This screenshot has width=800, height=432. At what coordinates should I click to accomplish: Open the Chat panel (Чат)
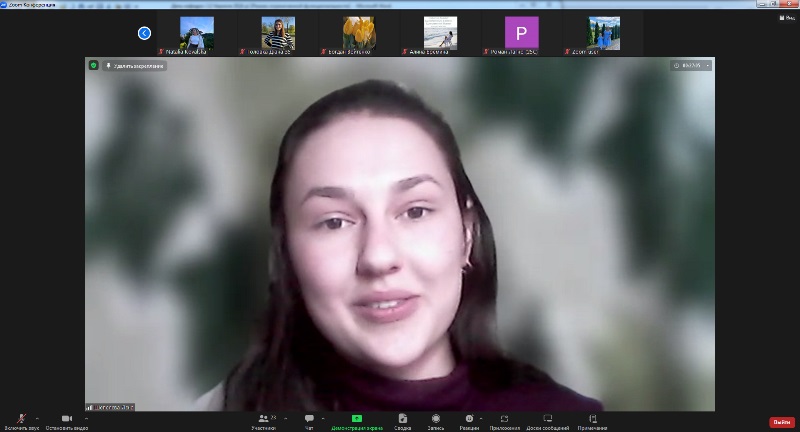click(309, 422)
